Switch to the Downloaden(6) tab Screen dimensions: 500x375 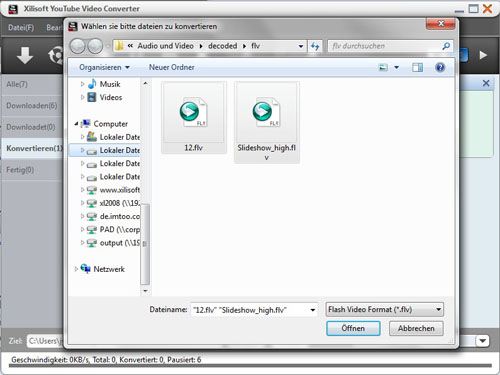(x=32, y=106)
